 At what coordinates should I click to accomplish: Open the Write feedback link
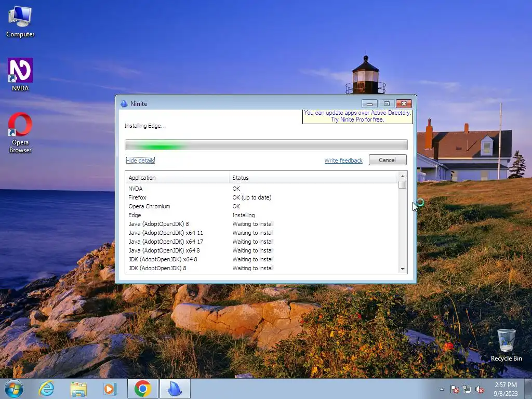(x=343, y=160)
